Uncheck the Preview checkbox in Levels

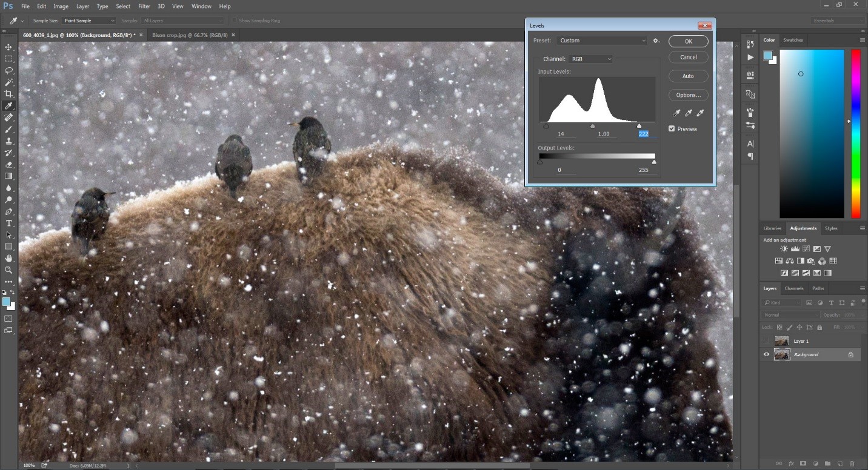pyautogui.click(x=672, y=129)
